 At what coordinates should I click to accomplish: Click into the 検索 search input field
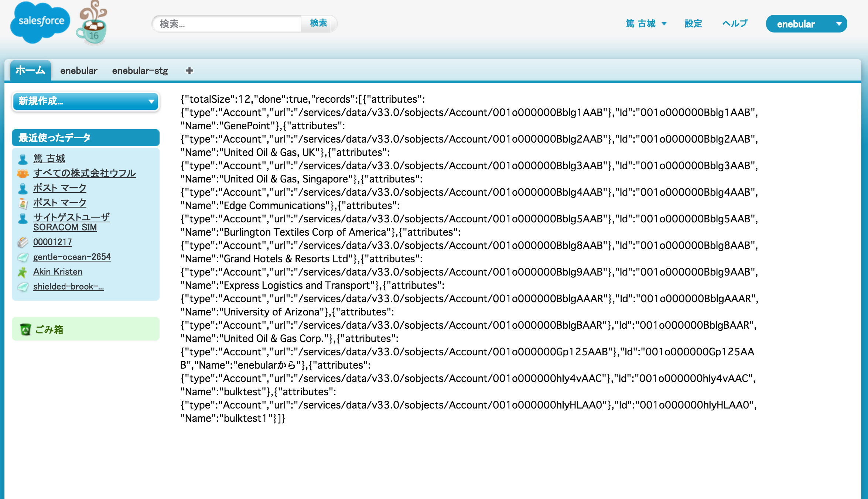pyautogui.click(x=227, y=24)
